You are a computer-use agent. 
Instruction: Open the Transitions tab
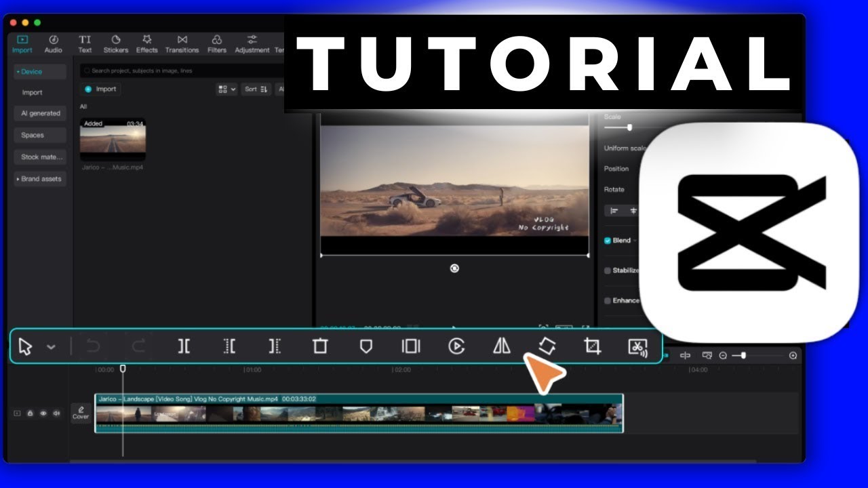point(182,44)
